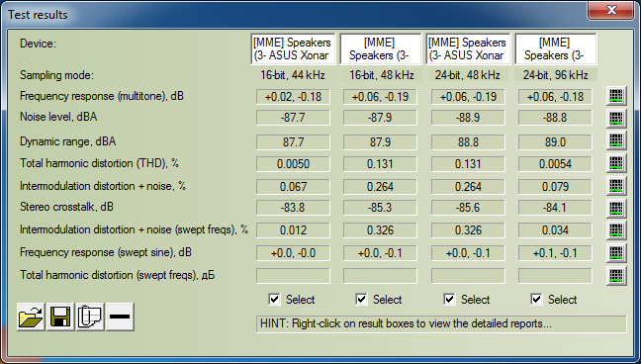This screenshot has height=364, width=641.
Task: Click empty THD swept freqs box in 16-bit 44 kHz column
Action: point(293,276)
